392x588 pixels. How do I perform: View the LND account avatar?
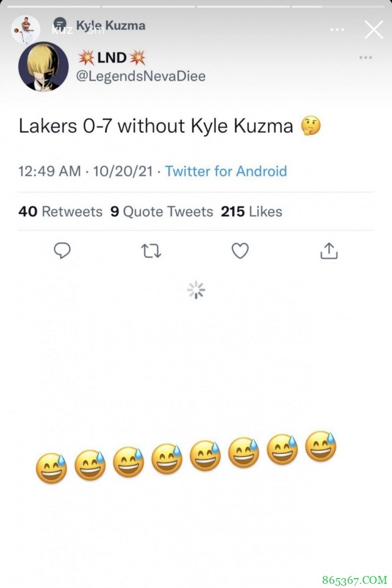(43, 66)
